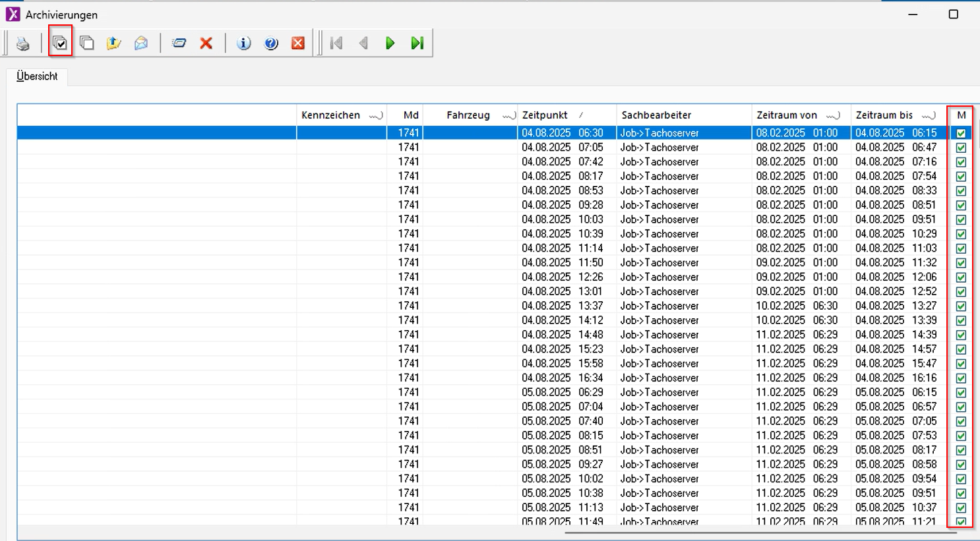Viewport: 980px width, 541px height.
Task: Jump to last record with green end arrow
Action: 417,43
